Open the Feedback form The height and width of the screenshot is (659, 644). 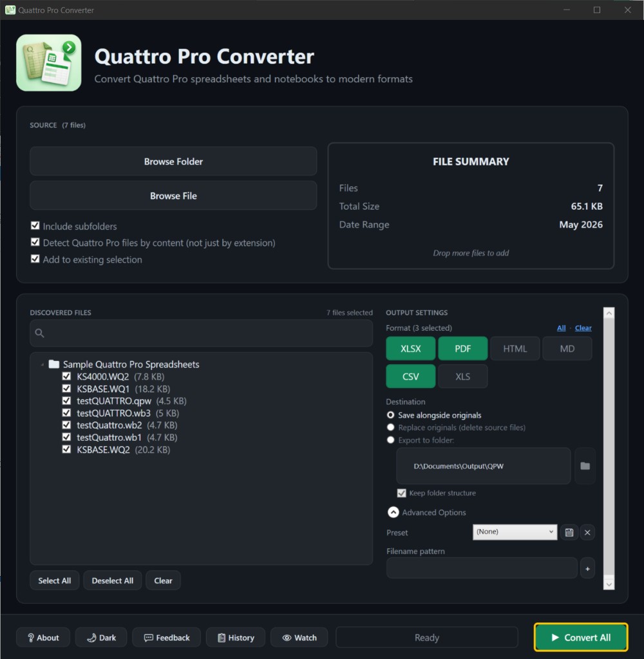(x=167, y=638)
